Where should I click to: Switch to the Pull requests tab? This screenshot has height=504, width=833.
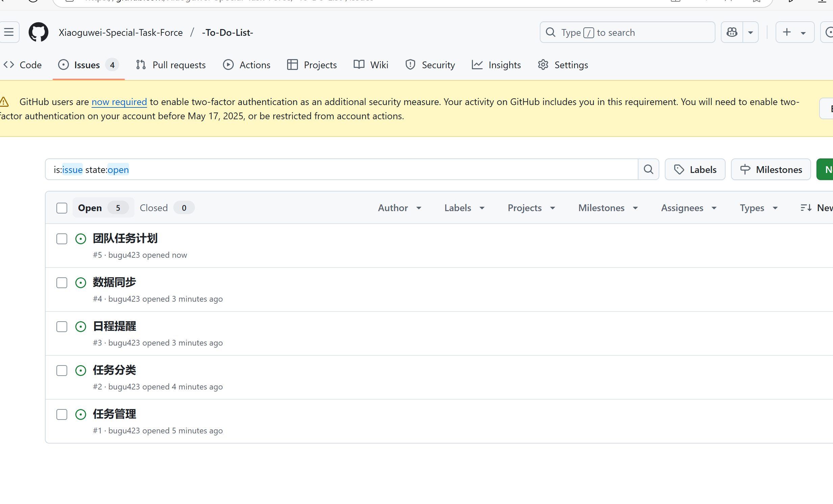[x=171, y=65]
